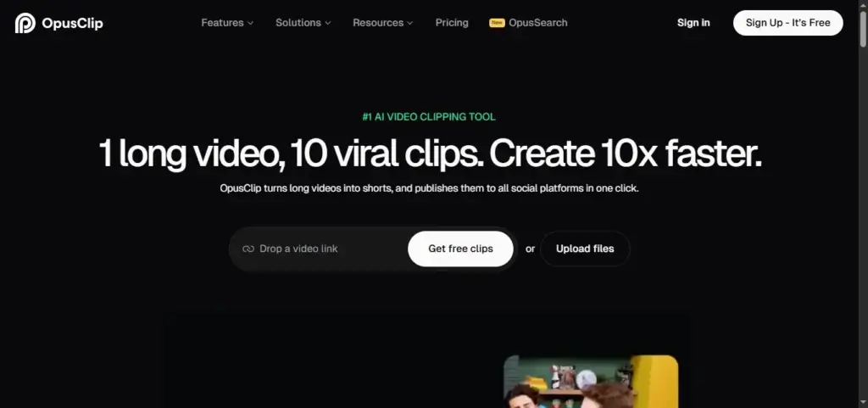Screen dimensions: 868x408
Task: Expand the Solutions dropdown chevron
Action: 328,23
